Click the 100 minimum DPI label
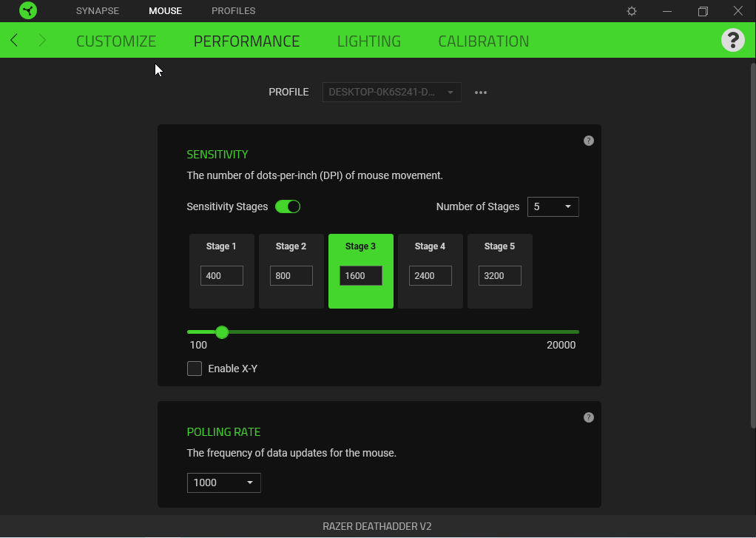The width and height of the screenshot is (756, 538). [198, 345]
